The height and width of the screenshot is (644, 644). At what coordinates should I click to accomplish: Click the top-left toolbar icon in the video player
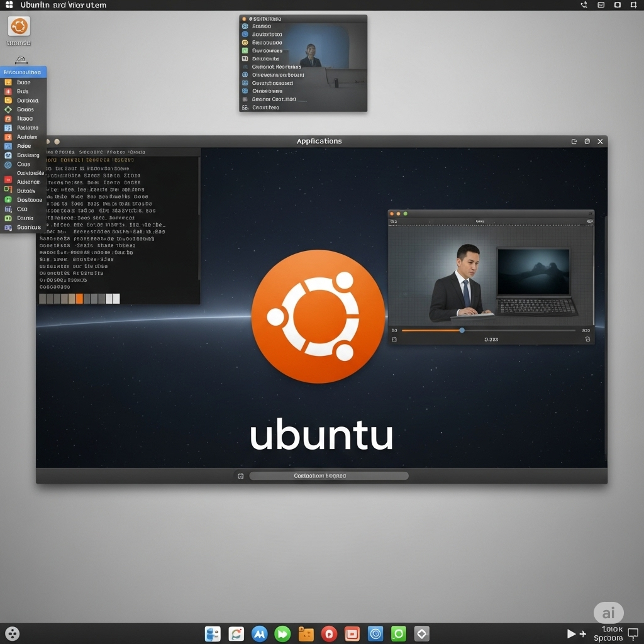click(394, 221)
